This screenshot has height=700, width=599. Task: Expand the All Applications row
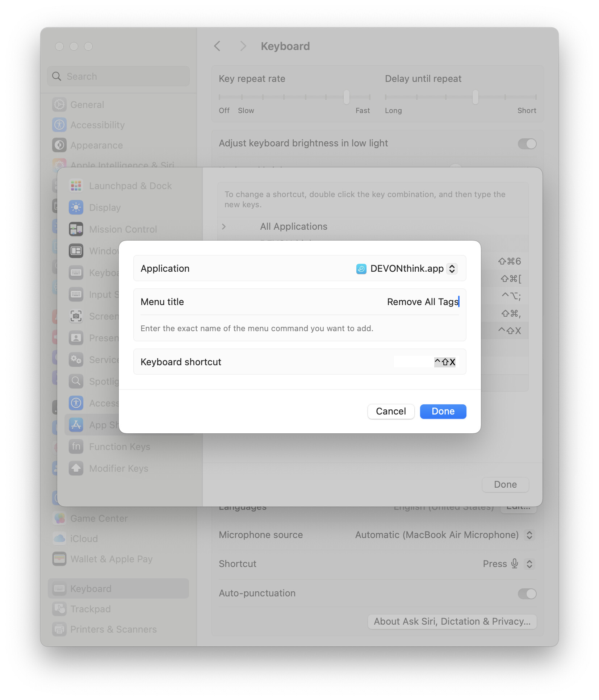tap(224, 226)
